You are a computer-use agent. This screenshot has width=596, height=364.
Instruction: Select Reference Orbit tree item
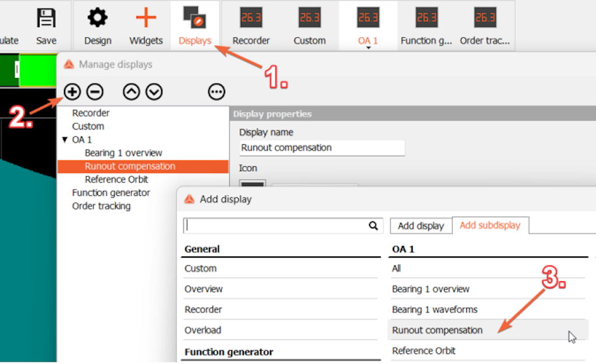pyautogui.click(x=116, y=180)
